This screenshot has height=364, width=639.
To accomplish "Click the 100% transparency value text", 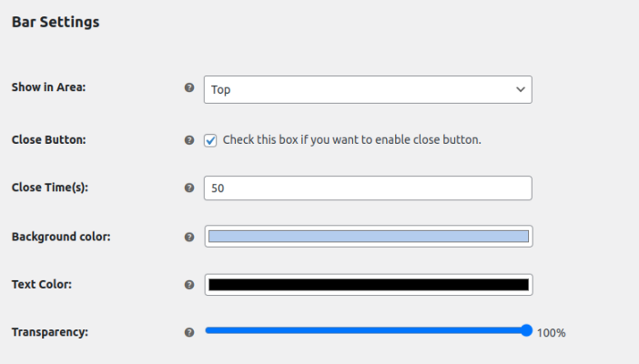I will (x=551, y=333).
